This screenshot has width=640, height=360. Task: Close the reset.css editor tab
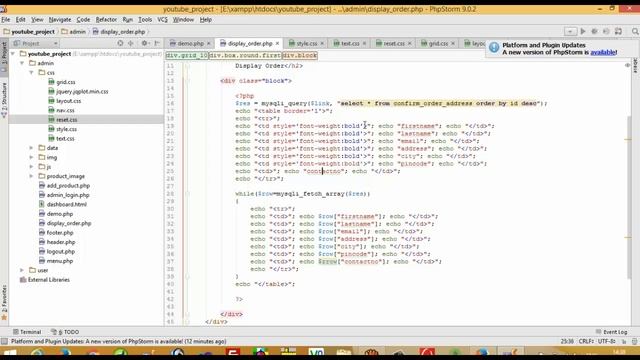pyautogui.click(x=409, y=43)
